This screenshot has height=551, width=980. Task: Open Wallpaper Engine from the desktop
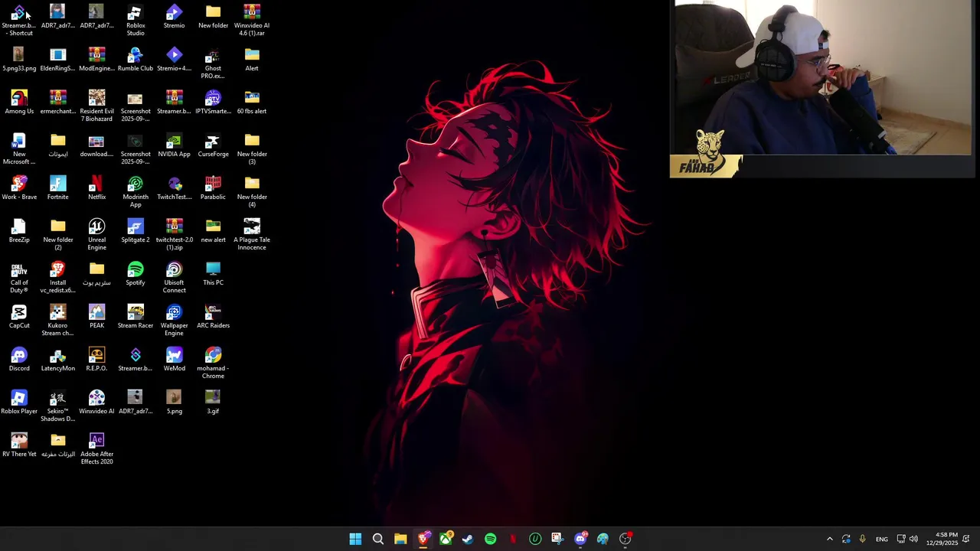point(174,320)
